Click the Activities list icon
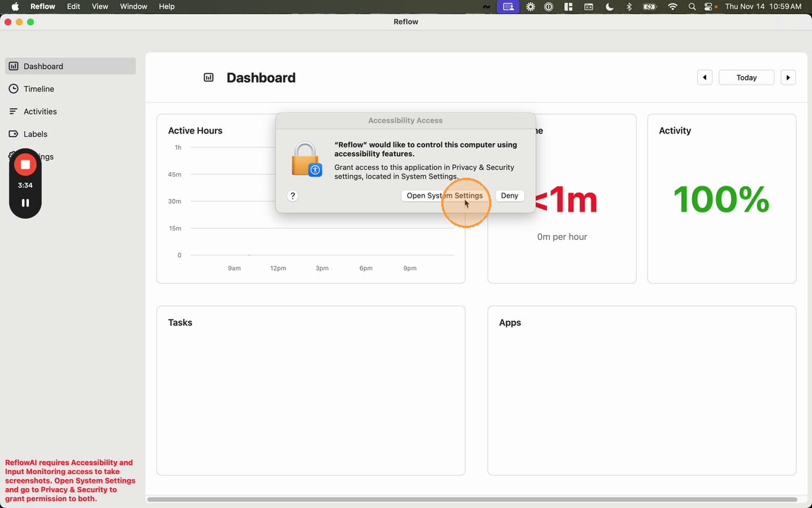This screenshot has height=508, width=812. click(13, 111)
